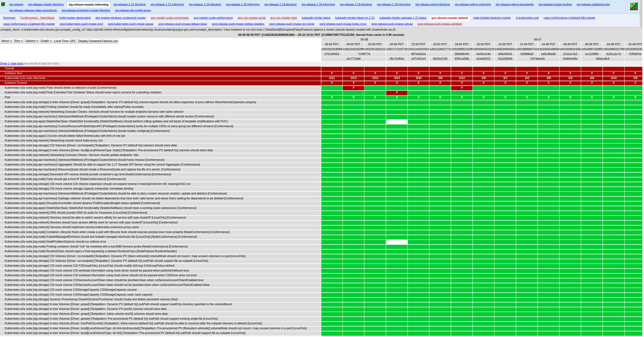Open Conformance - OpenStack tab
This screenshot has width=644, height=337.
pyautogui.click(x=37, y=18)
